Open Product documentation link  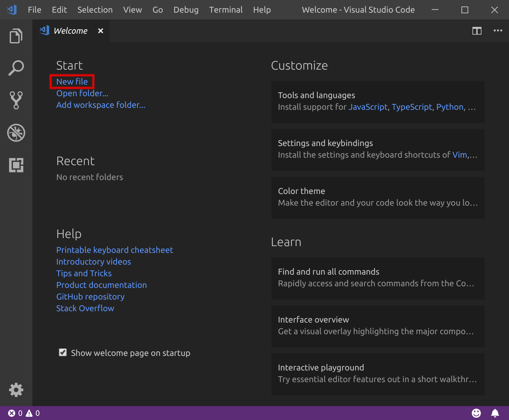(102, 285)
